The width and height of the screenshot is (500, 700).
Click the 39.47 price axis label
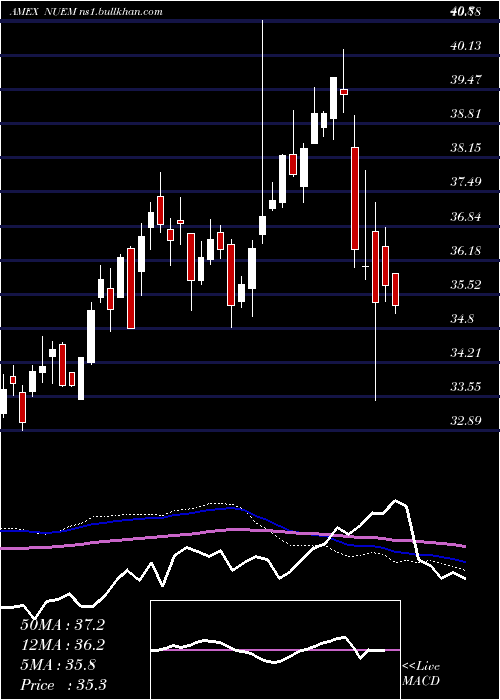pos(466,80)
